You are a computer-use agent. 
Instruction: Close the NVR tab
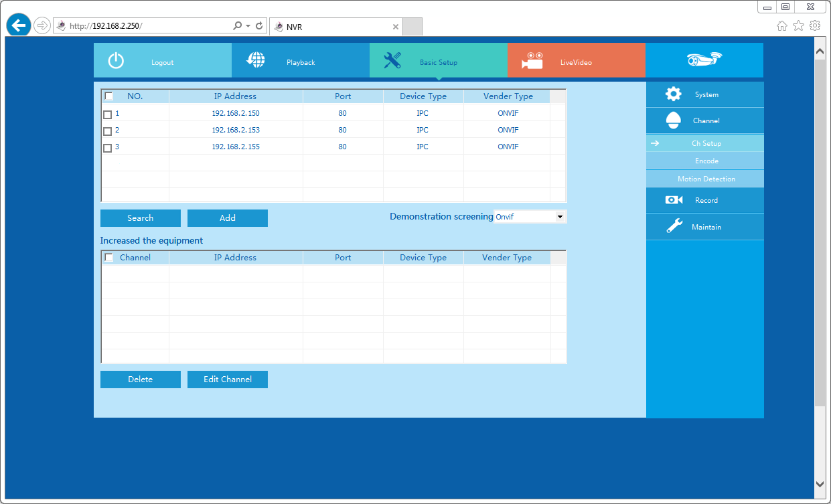point(395,27)
